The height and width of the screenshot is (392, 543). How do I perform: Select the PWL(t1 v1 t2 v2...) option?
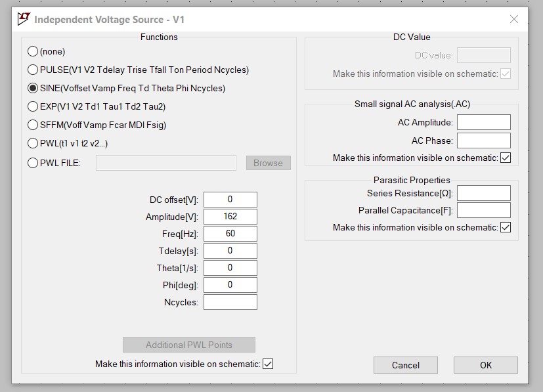point(33,143)
